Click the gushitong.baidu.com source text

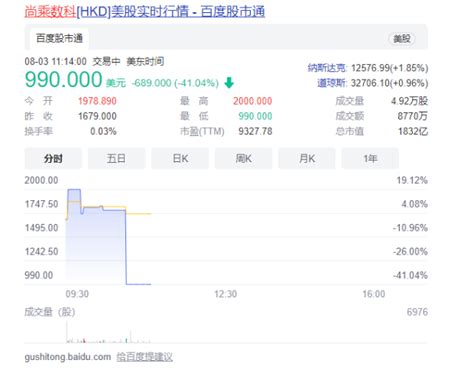(x=68, y=357)
